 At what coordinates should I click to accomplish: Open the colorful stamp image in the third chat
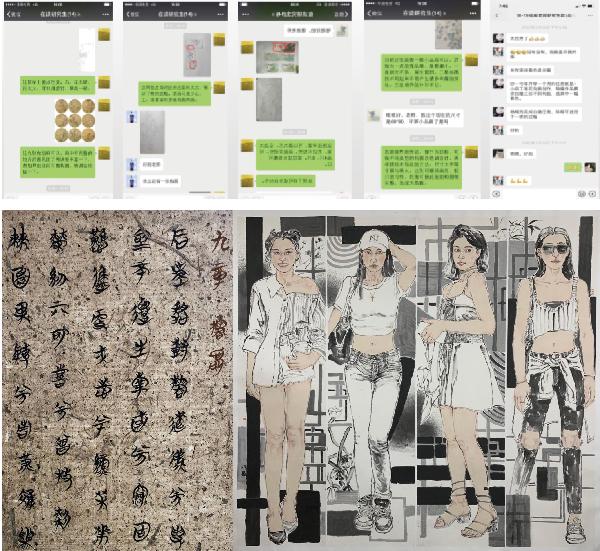click(x=277, y=57)
